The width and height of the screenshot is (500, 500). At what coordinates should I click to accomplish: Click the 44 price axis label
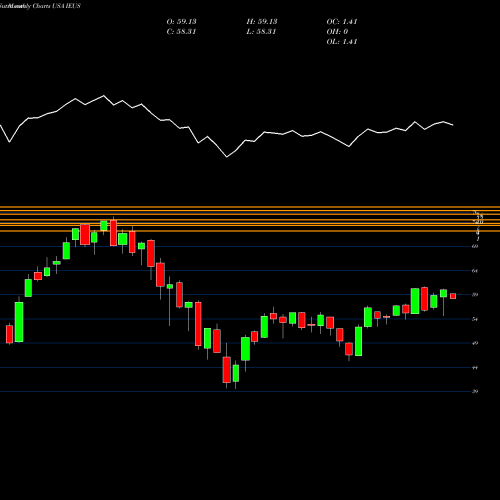475,367
